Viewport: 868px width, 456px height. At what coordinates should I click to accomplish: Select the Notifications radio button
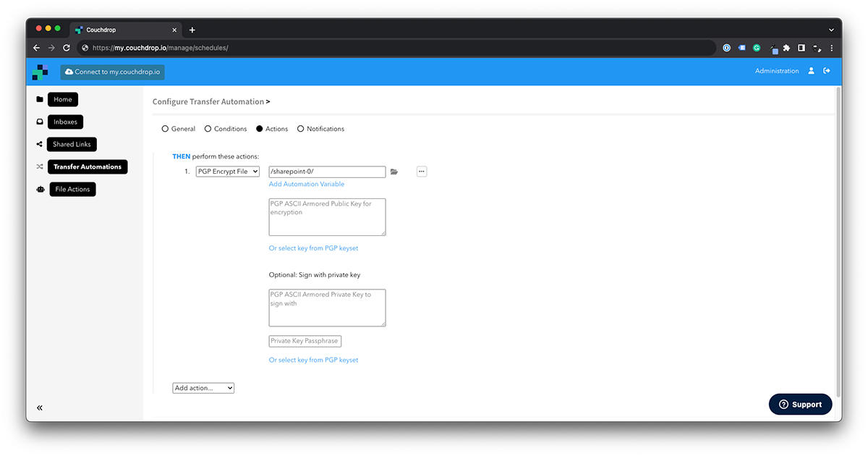pos(301,128)
